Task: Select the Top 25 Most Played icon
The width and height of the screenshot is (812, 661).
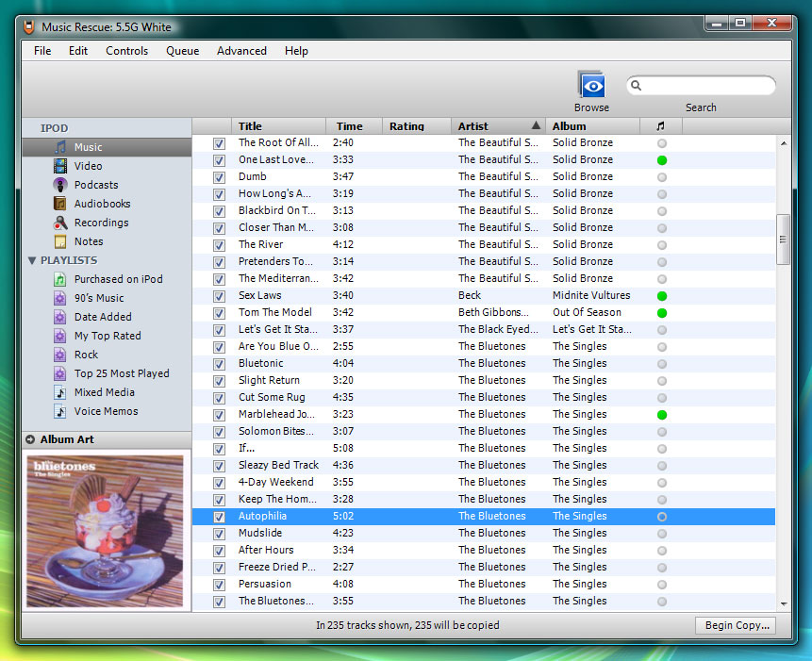Action: tap(60, 373)
